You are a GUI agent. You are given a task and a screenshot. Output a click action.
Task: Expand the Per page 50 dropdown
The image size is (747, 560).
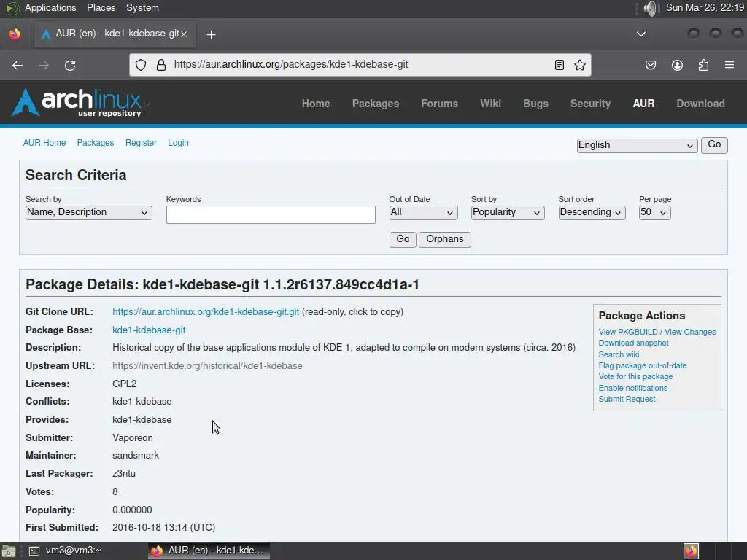click(654, 212)
